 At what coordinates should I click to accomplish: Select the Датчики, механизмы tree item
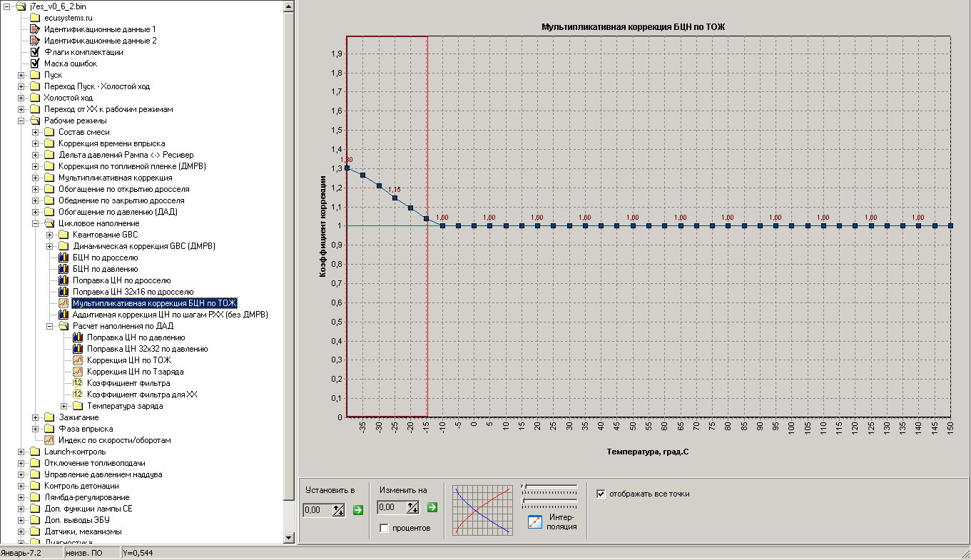[83, 531]
